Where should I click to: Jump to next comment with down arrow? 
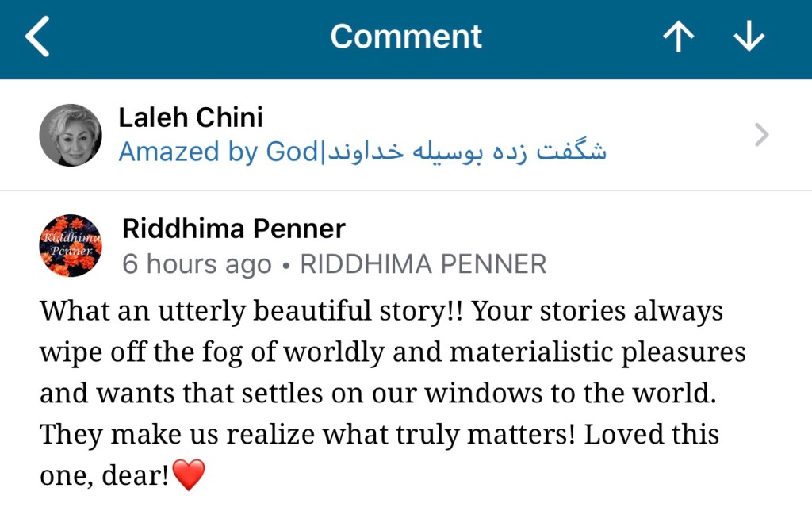tap(749, 37)
